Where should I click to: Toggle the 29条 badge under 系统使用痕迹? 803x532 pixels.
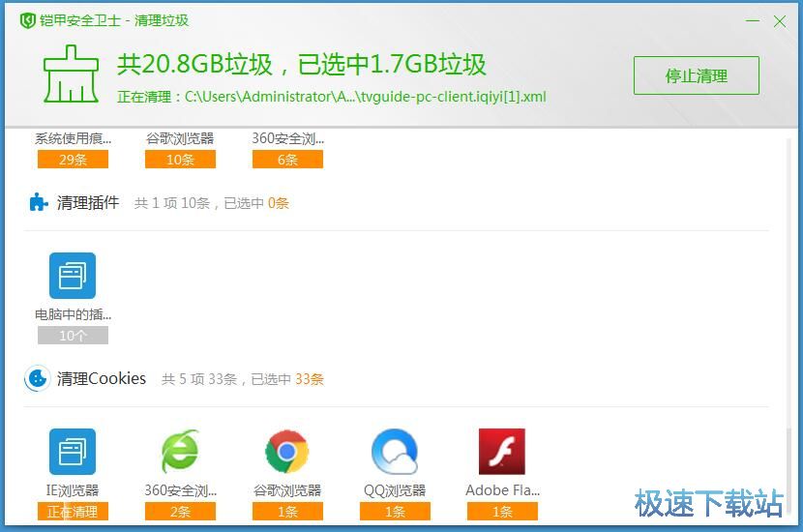point(73,160)
